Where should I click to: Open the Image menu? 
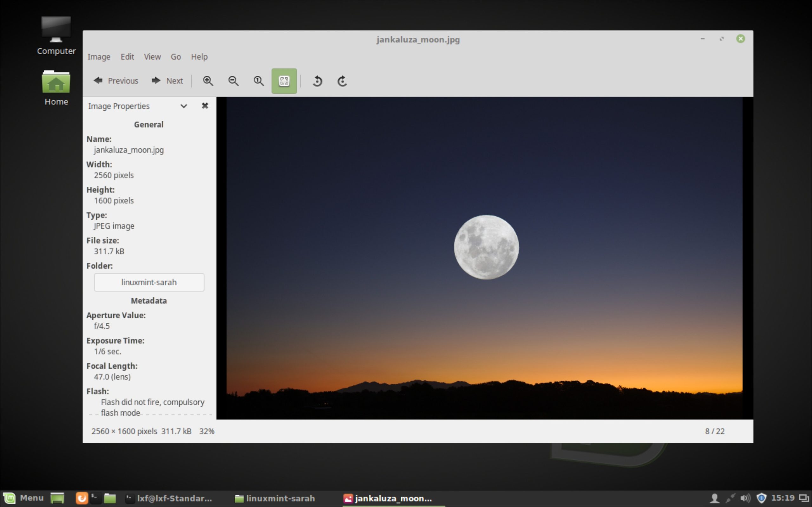99,57
